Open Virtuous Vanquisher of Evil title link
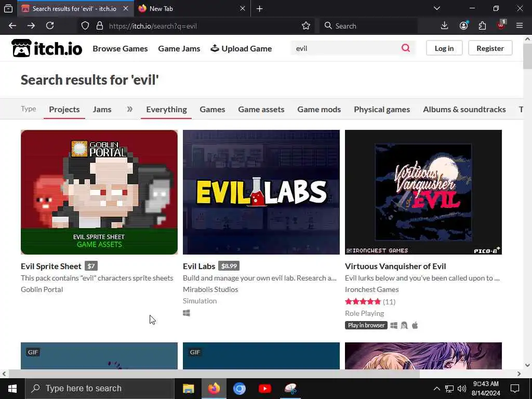The width and height of the screenshot is (532, 399). (395, 267)
